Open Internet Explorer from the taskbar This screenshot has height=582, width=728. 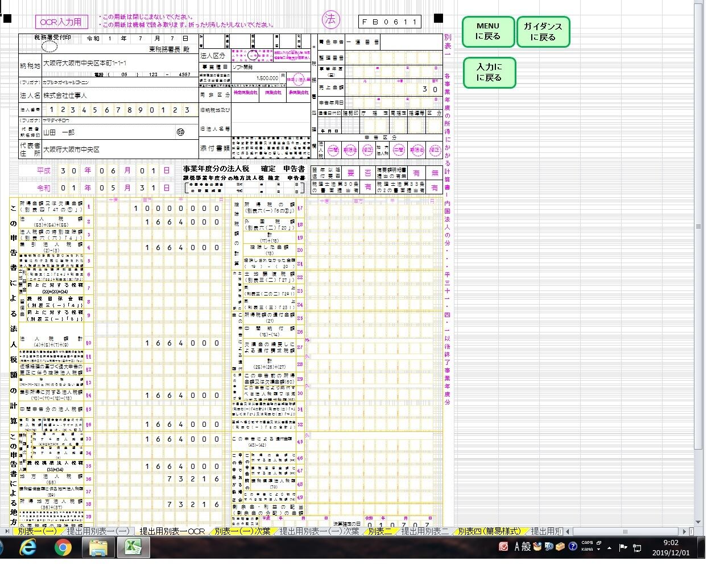28,548
